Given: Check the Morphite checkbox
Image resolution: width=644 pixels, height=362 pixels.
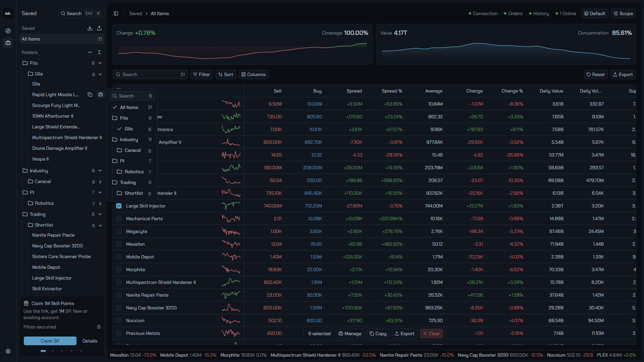Looking at the screenshot, I should [x=119, y=269].
